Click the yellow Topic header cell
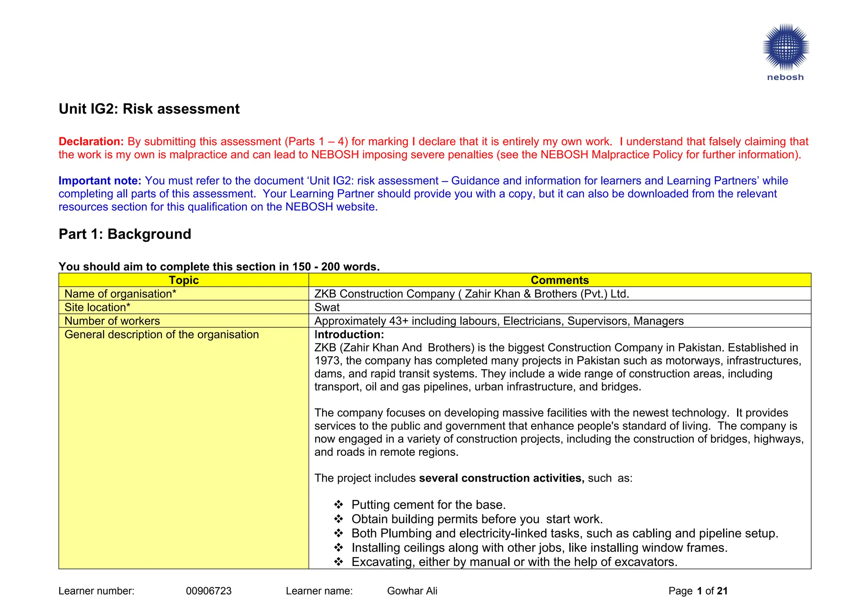 (x=184, y=280)
